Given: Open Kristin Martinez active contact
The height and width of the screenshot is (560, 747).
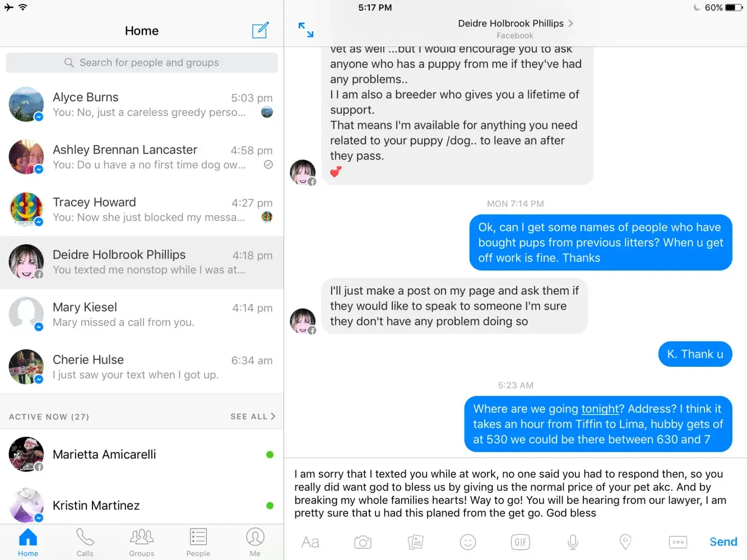Looking at the screenshot, I should click(x=142, y=505).
